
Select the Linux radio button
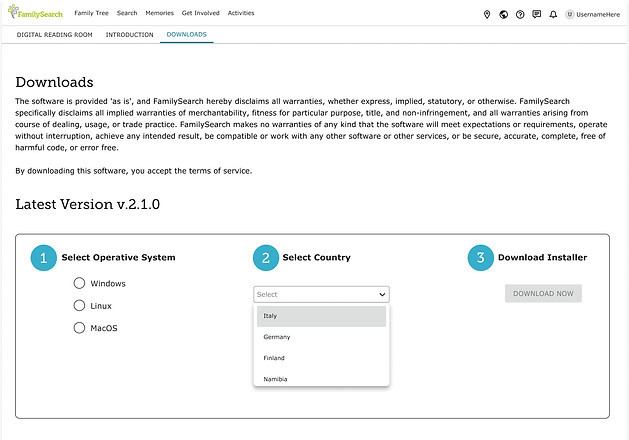[79, 306]
